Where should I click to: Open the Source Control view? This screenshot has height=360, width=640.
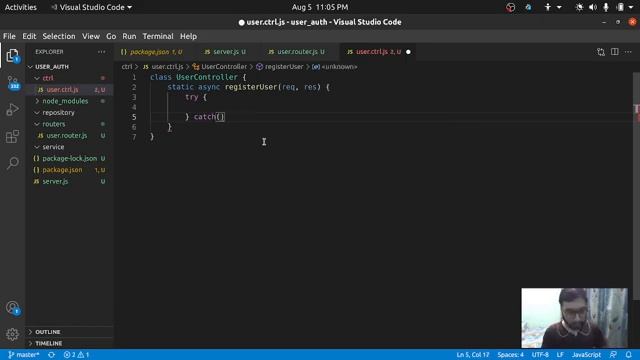click(x=13, y=82)
